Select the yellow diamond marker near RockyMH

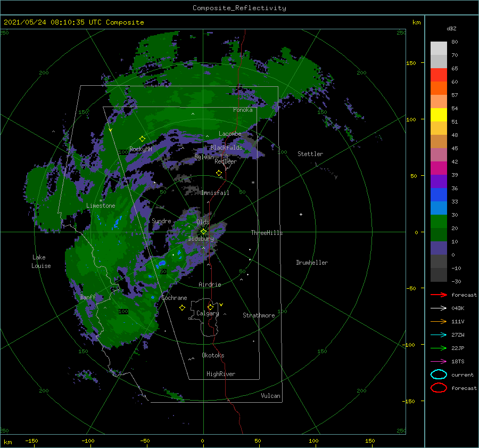click(142, 139)
